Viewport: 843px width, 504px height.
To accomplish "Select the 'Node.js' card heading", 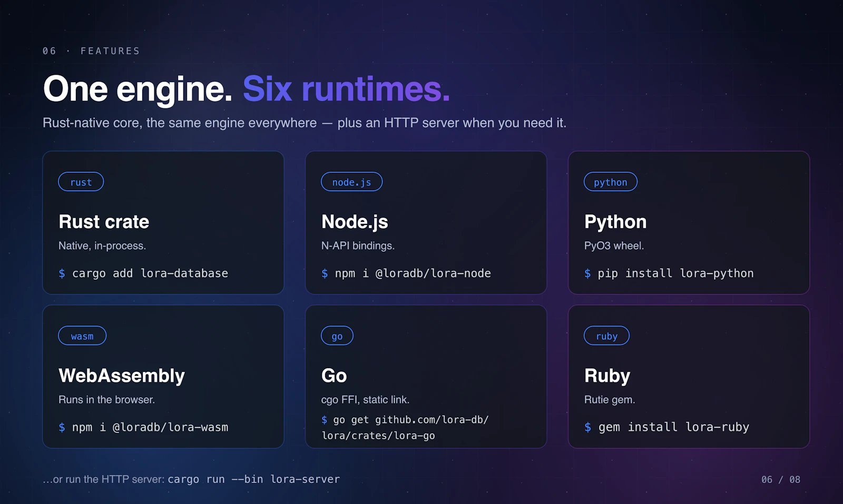I will click(x=355, y=222).
